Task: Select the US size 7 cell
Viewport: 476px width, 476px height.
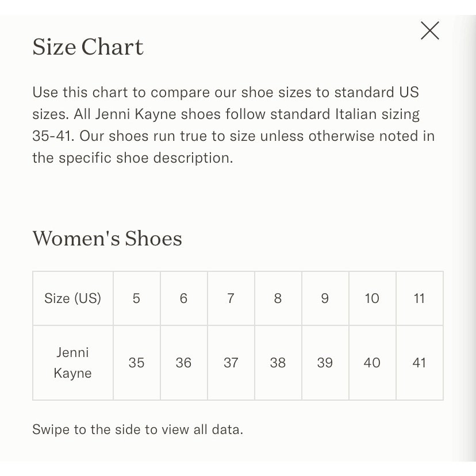Action: click(231, 298)
